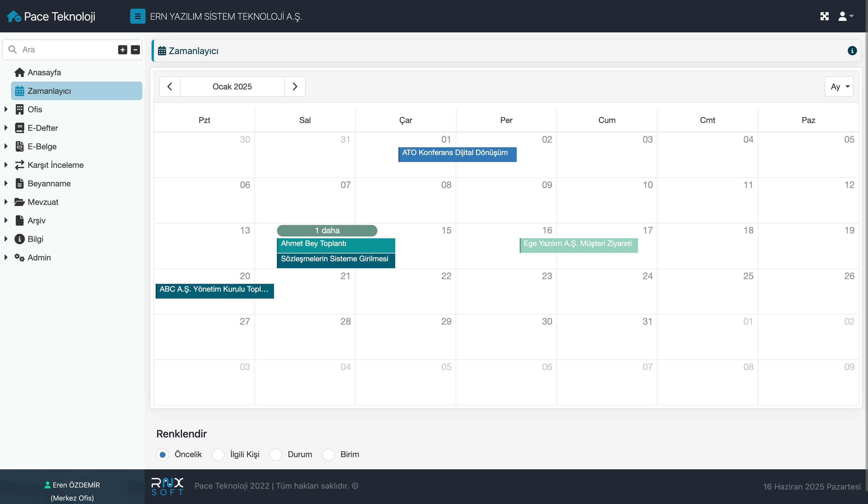The image size is (868, 504).
Task: Click the fullscreen expand icon
Action: pyautogui.click(x=824, y=16)
